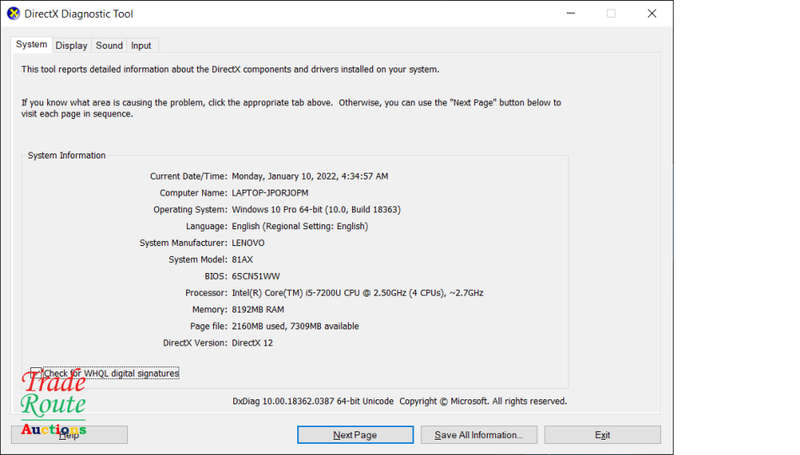Image resolution: width=800 pixels, height=455 pixels.
Task: Click the Next Page button
Action: 355,435
